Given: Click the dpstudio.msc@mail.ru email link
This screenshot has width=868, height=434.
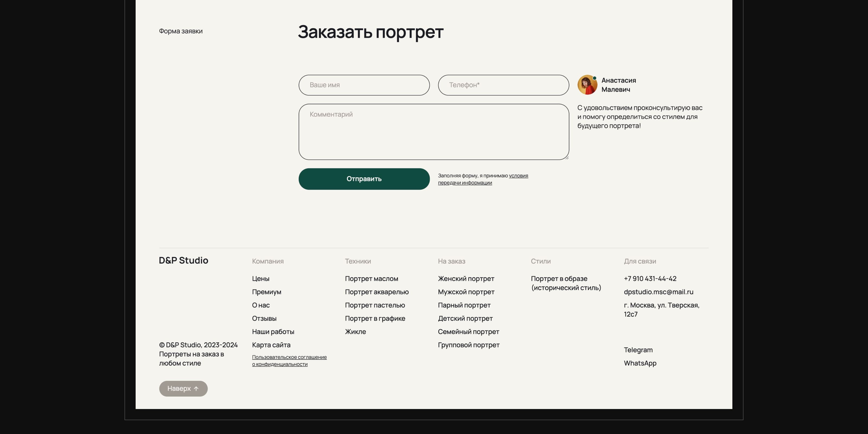Looking at the screenshot, I should [x=658, y=292].
